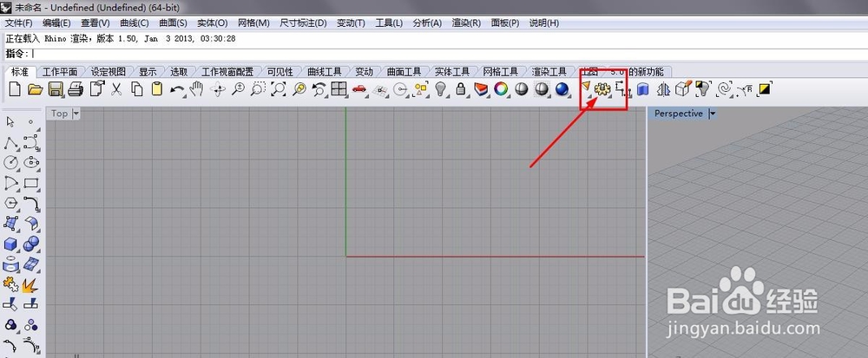Image resolution: width=868 pixels, height=358 pixels.
Task: Click the black and yellow square icon
Action: 765,88
